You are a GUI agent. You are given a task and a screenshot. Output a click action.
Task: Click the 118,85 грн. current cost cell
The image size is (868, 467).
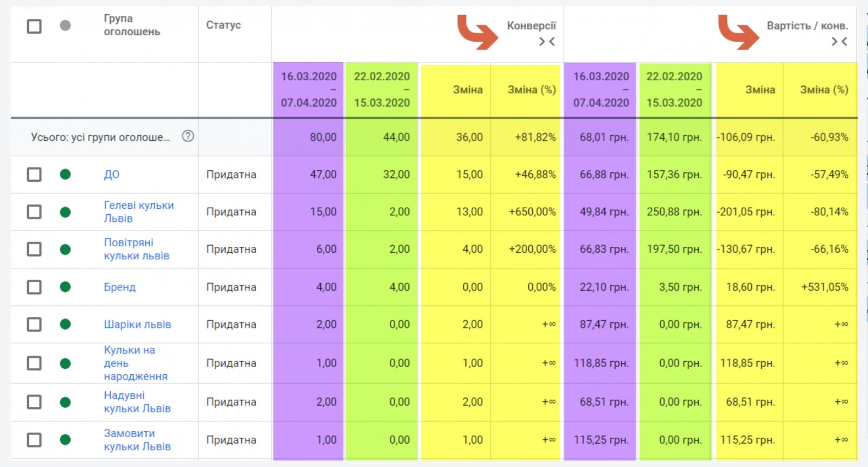(602, 363)
